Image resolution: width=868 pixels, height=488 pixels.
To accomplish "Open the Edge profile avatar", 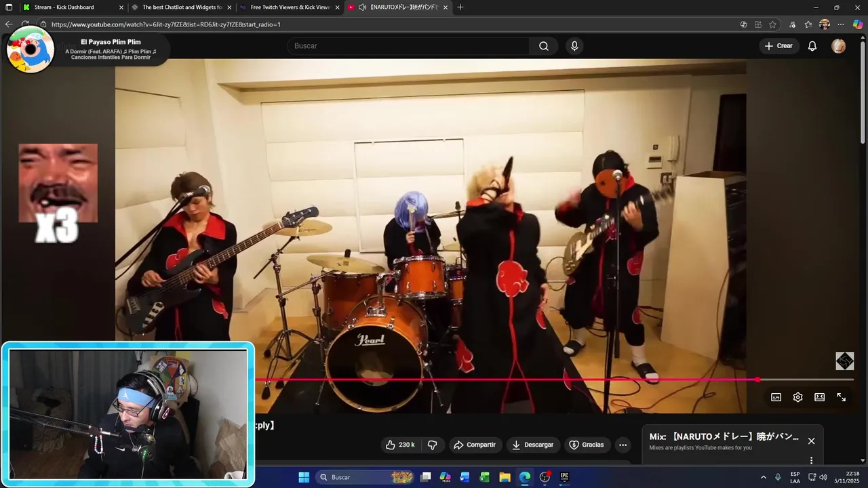I will [x=825, y=24].
